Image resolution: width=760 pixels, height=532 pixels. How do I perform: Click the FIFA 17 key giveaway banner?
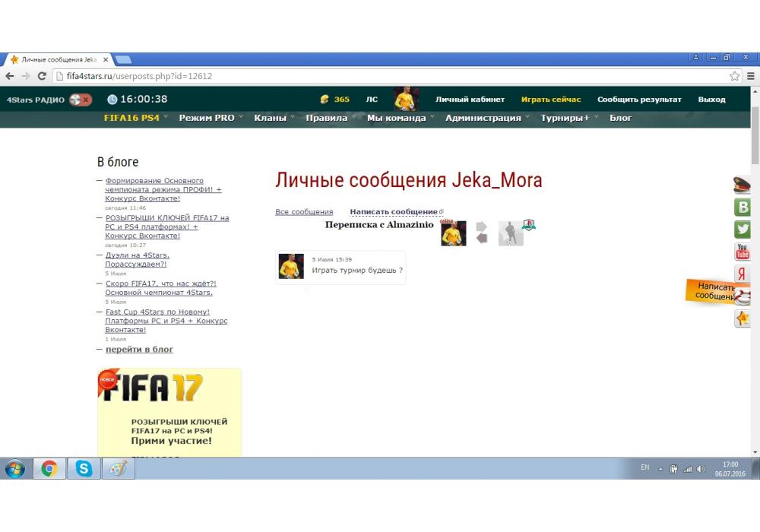[169, 413]
